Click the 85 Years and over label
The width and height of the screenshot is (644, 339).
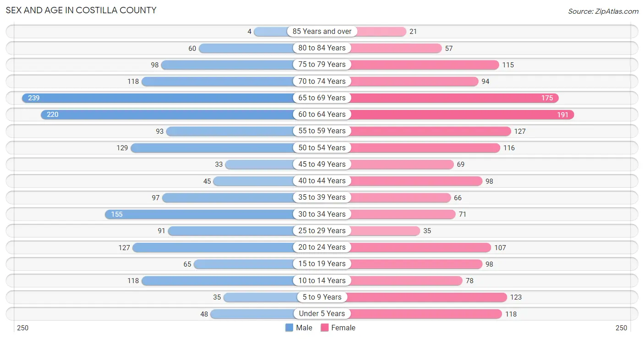pyautogui.click(x=322, y=31)
